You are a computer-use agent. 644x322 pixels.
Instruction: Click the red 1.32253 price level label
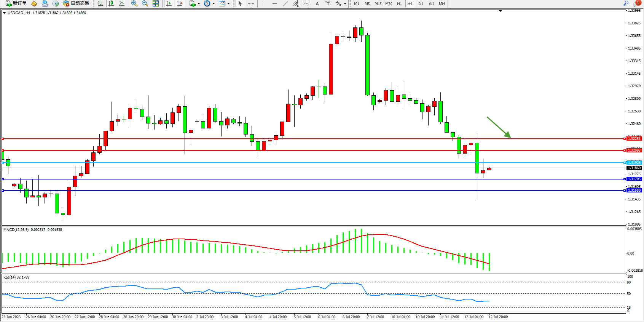point(634,139)
